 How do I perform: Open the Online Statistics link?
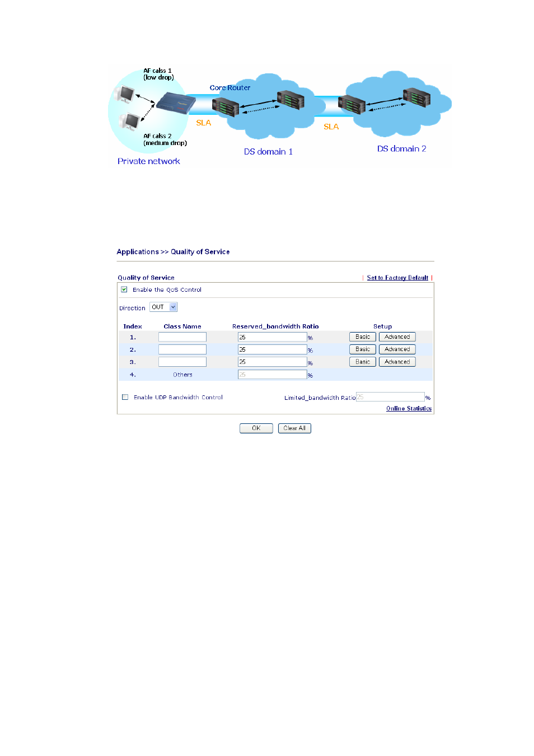[x=409, y=409]
